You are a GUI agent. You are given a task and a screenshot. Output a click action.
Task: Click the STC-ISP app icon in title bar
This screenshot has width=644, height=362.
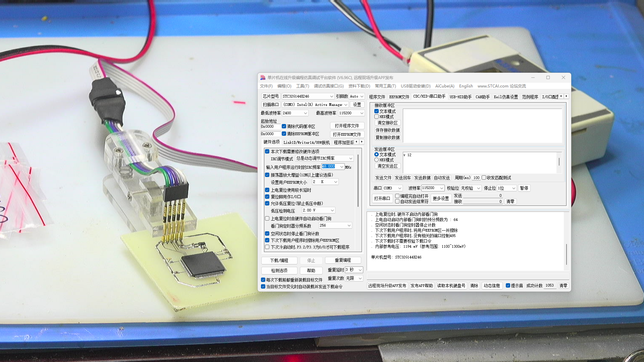263,77
